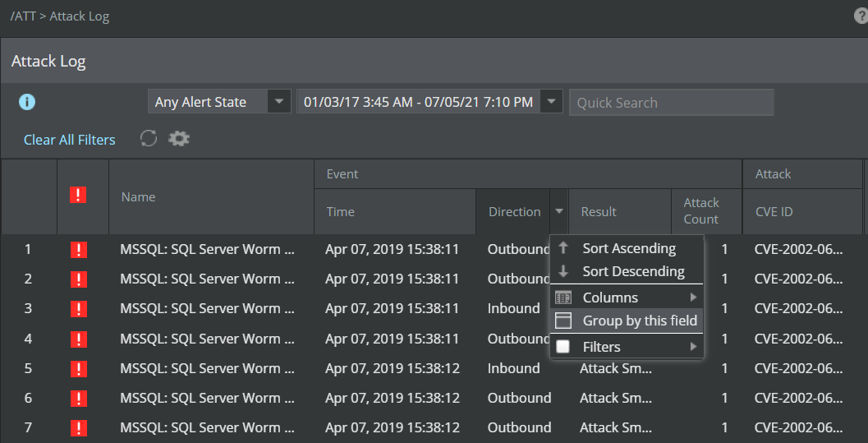This screenshot has height=443, width=868.
Task: Choose Sort Ascending from the menu
Action: pos(627,248)
